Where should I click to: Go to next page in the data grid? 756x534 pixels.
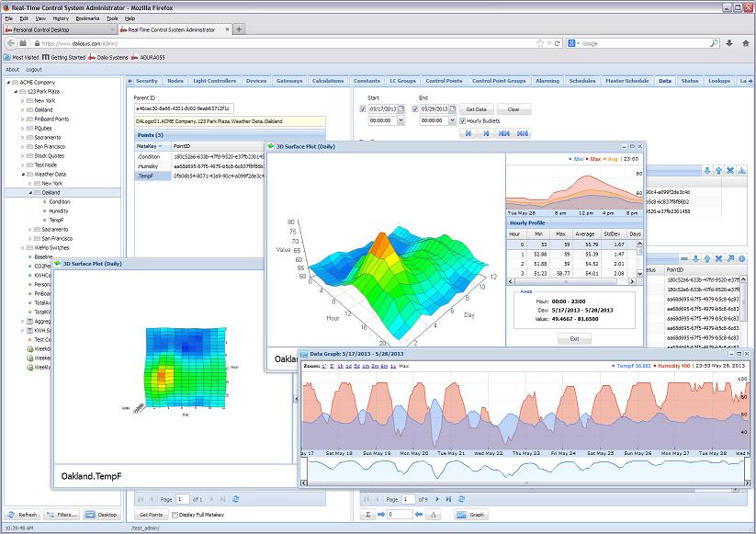pyautogui.click(x=437, y=499)
